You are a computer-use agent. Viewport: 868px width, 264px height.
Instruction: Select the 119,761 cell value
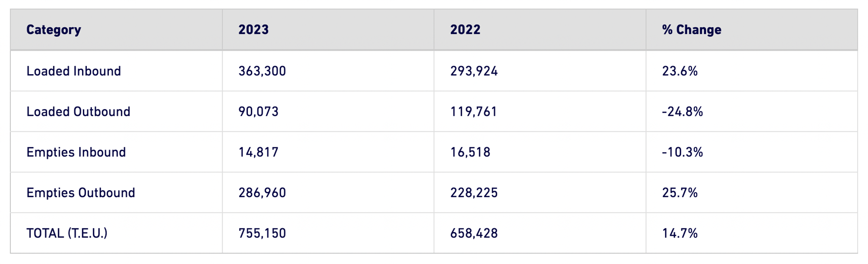[x=473, y=112]
